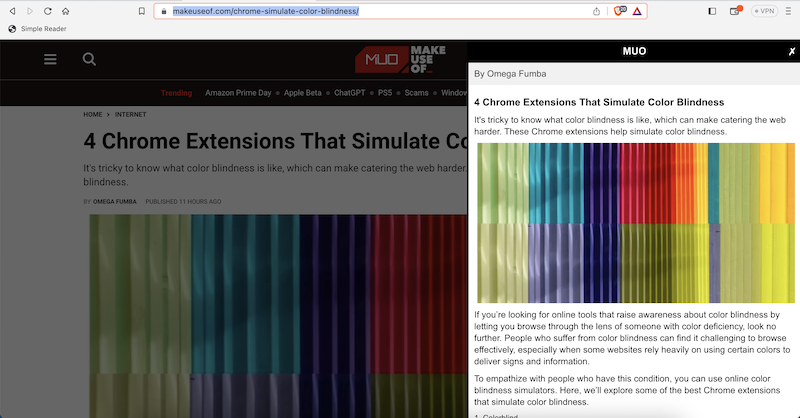The width and height of the screenshot is (800, 418).
Task: Select the Amazon Prime Day trending topic
Action: coord(238,93)
